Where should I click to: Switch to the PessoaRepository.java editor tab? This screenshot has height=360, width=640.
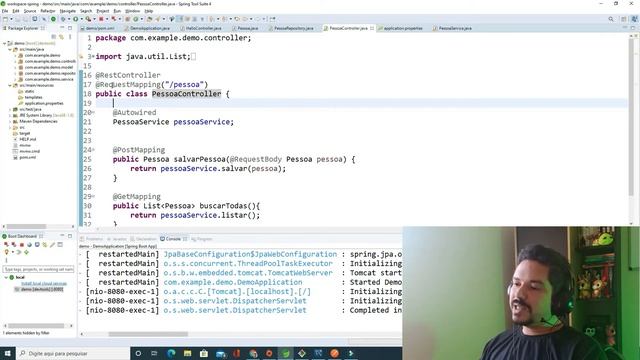[x=291, y=28]
